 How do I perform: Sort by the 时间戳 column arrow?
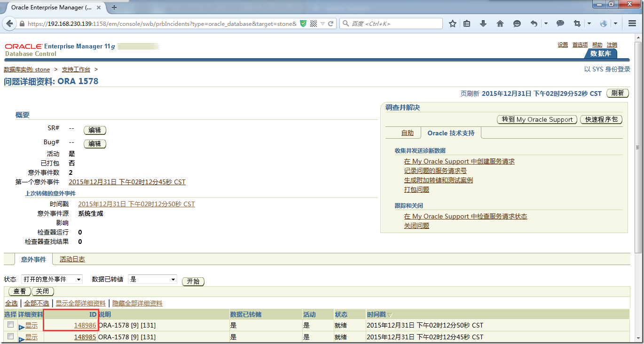389,314
